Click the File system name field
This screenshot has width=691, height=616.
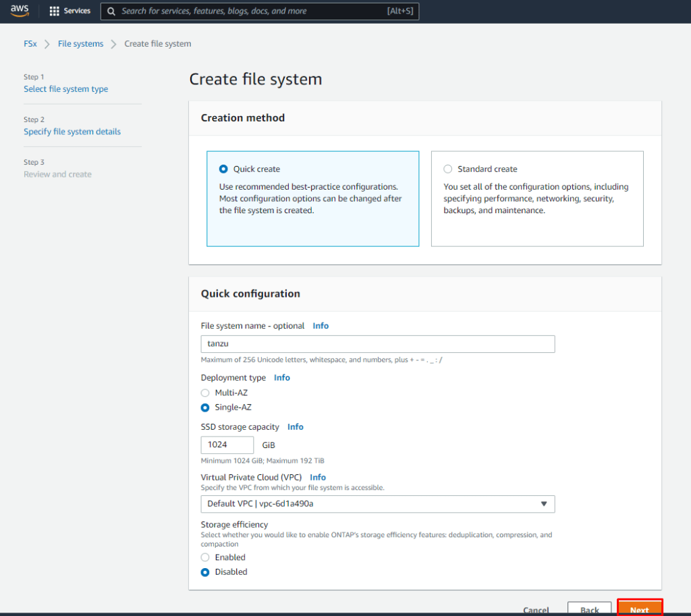click(x=378, y=344)
